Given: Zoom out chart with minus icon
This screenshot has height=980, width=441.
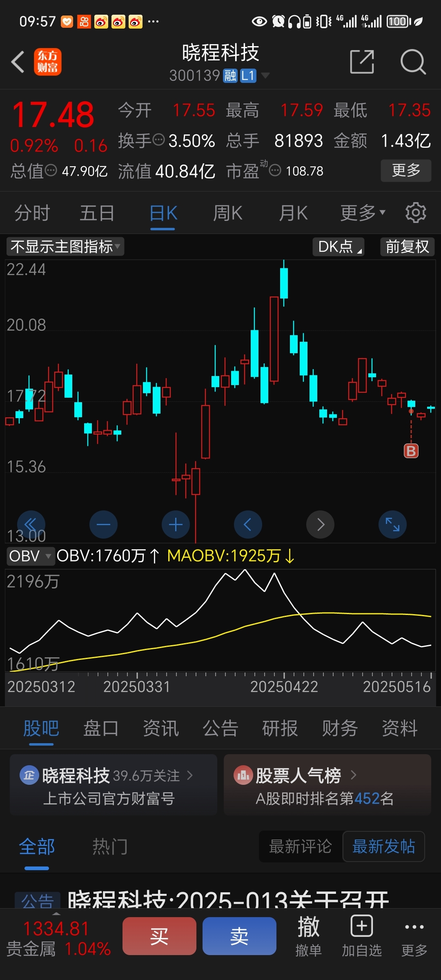Looking at the screenshot, I should pyautogui.click(x=103, y=524).
